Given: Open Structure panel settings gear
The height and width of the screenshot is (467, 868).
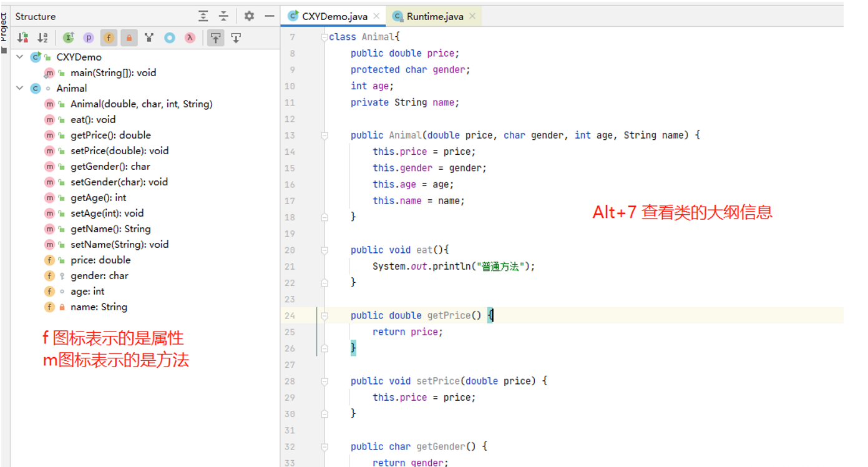Looking at the screenshot, I should 249,16.
